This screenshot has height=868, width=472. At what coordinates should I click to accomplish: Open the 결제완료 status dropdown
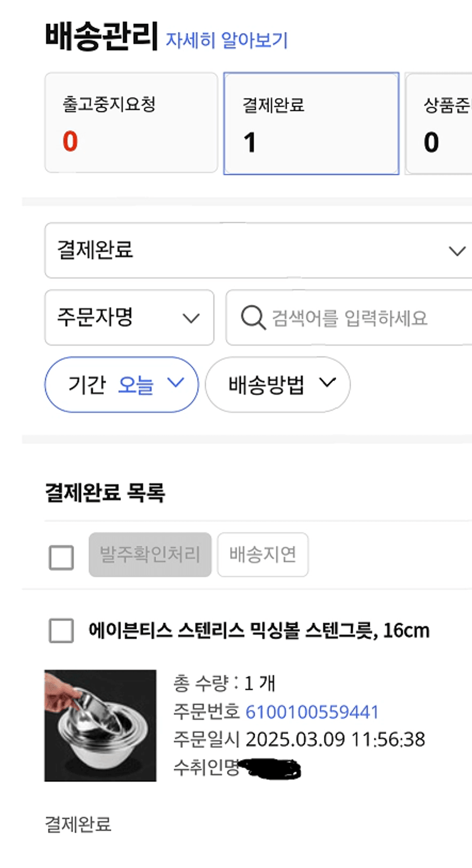(x=257, y=251)
